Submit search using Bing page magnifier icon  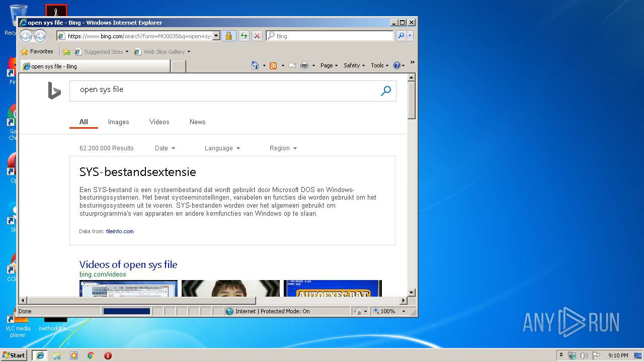point(386,90)
